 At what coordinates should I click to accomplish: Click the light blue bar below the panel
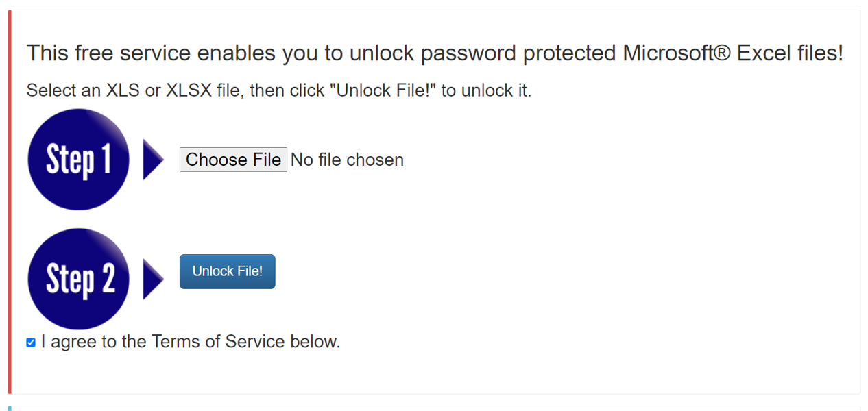click(x=10, y=408)
